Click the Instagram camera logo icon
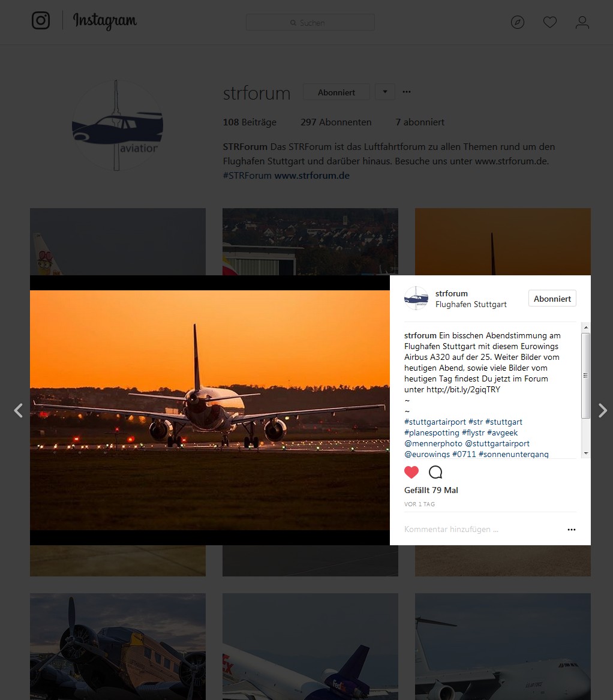 pyautogui.click(x=41, y=20)
